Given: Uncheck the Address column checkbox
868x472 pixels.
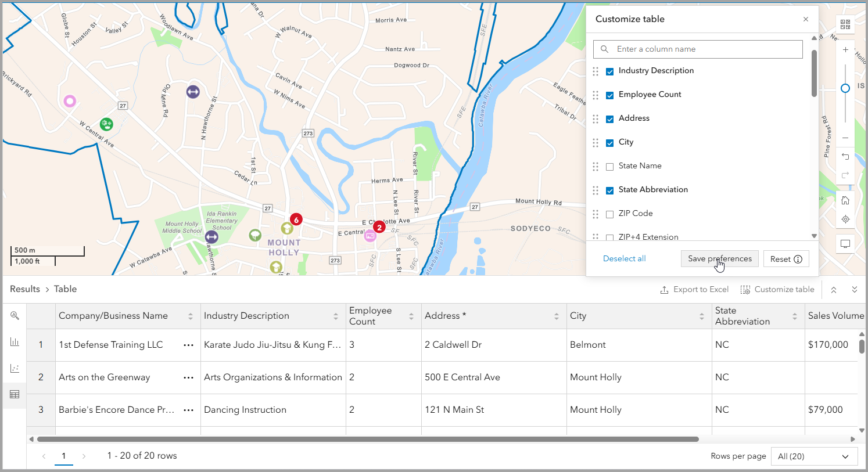Looking at the screenshot, I should pos(609,119).
